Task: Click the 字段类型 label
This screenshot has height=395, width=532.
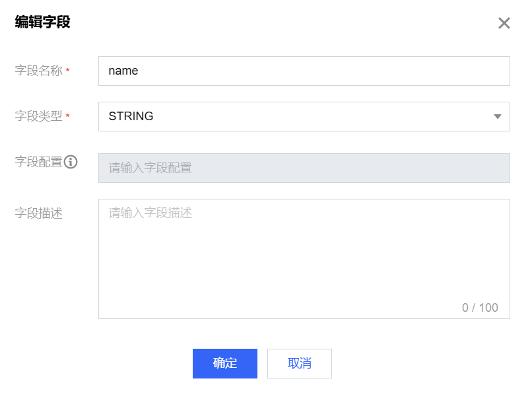Action: click(38, 116)
